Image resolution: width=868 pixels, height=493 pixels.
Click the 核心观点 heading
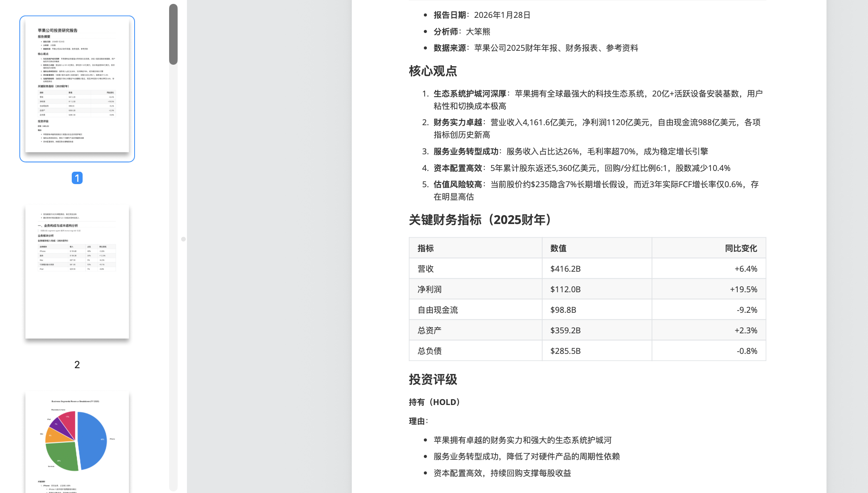coord(433,71)
